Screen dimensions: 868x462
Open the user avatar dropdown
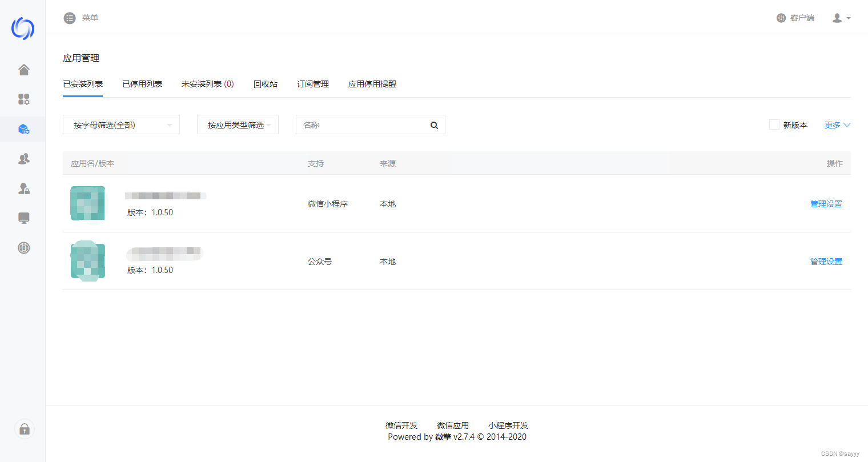pos(842,18)
